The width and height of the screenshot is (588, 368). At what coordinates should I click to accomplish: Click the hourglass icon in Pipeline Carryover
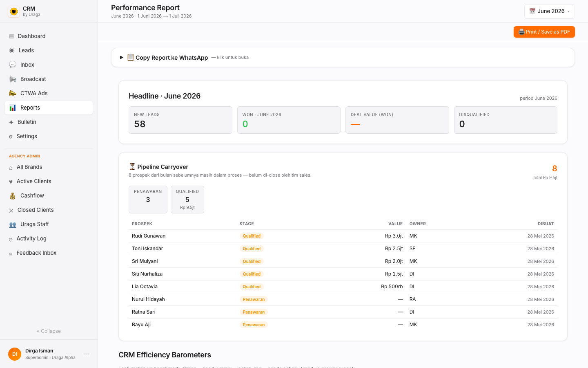pyautogui.click(x=132, y=166)
